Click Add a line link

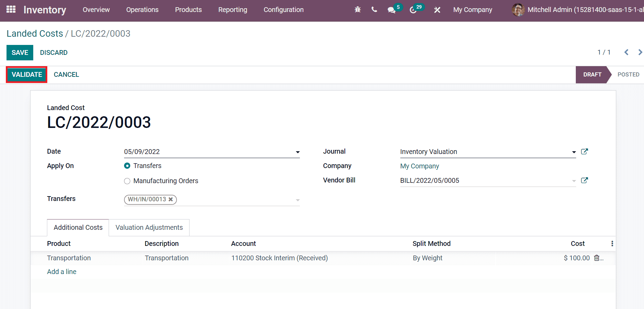pos(62,272)
